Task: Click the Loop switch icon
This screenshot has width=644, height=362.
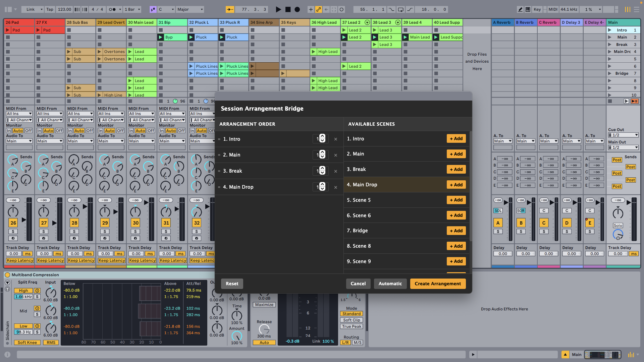Action: [400, 9]
